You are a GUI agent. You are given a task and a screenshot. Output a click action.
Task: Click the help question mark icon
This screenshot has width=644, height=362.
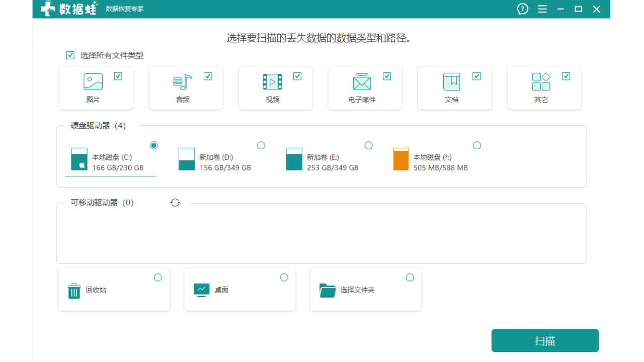pos(523,9)
